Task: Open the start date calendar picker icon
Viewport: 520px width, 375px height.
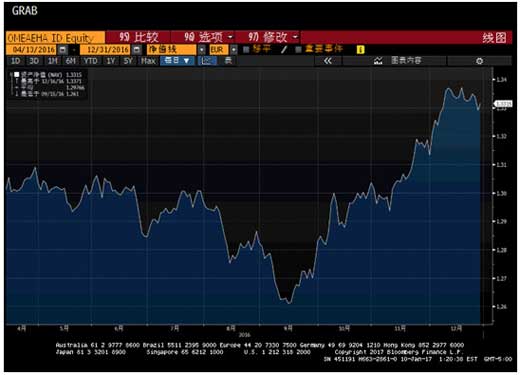Action: tap(63, 50)
